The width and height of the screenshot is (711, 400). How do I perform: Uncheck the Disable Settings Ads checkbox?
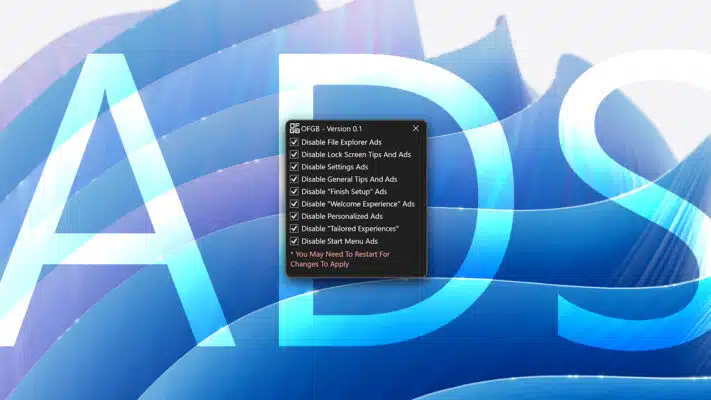click(x=294, y=167)
